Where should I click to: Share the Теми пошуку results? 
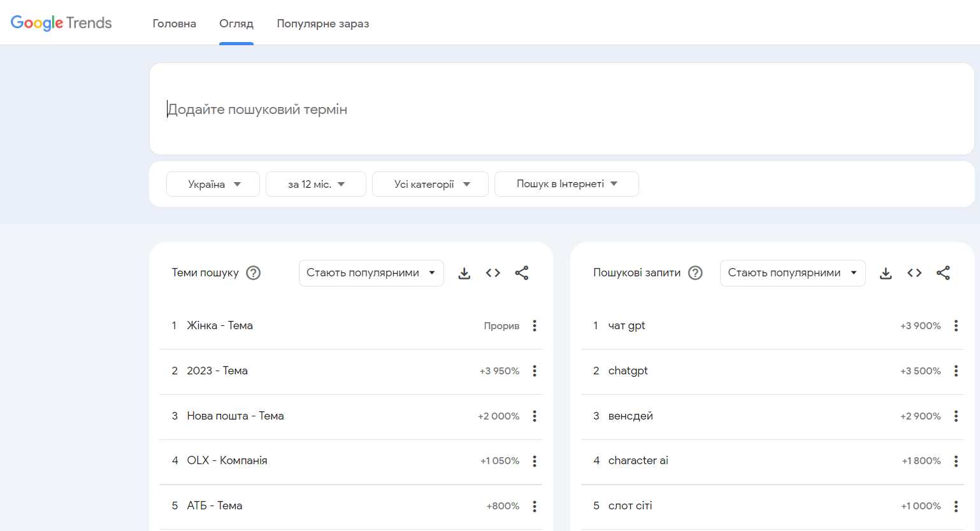[x=522, y=273]
